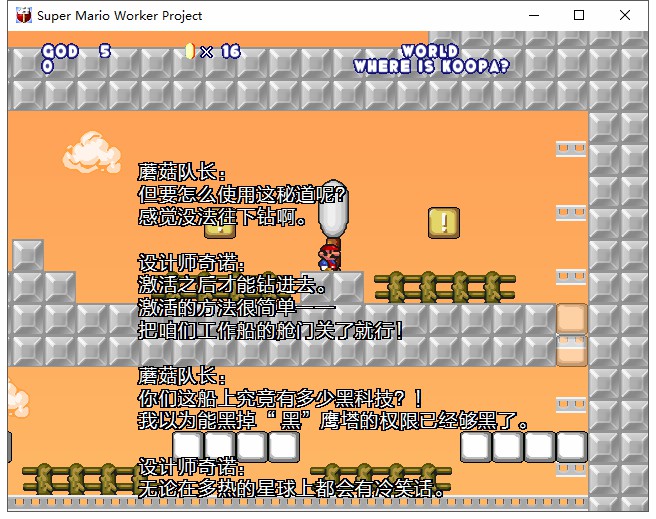Click the topmost small ledge on right wall
This screenshot has height=519, width=656.
(571, 149)
